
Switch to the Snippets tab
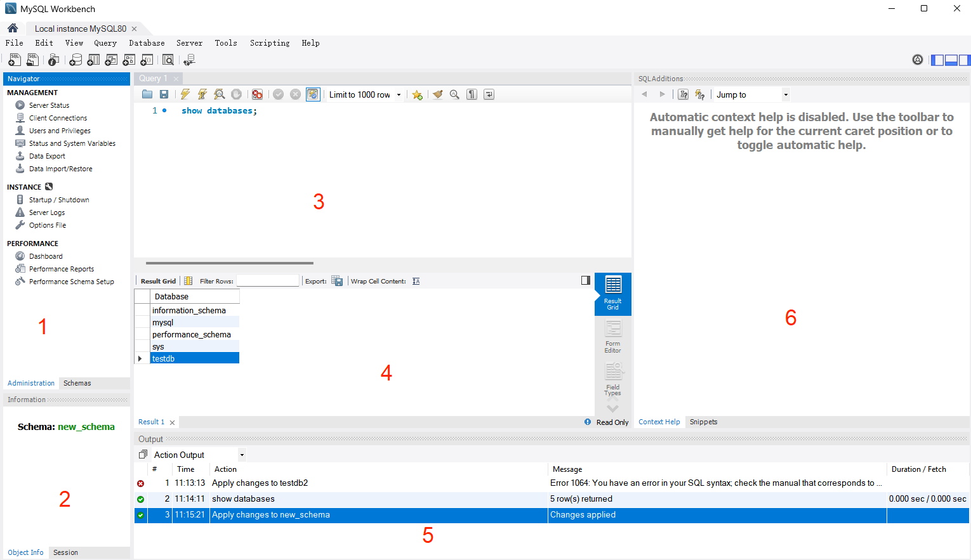[x=703, y=422]
